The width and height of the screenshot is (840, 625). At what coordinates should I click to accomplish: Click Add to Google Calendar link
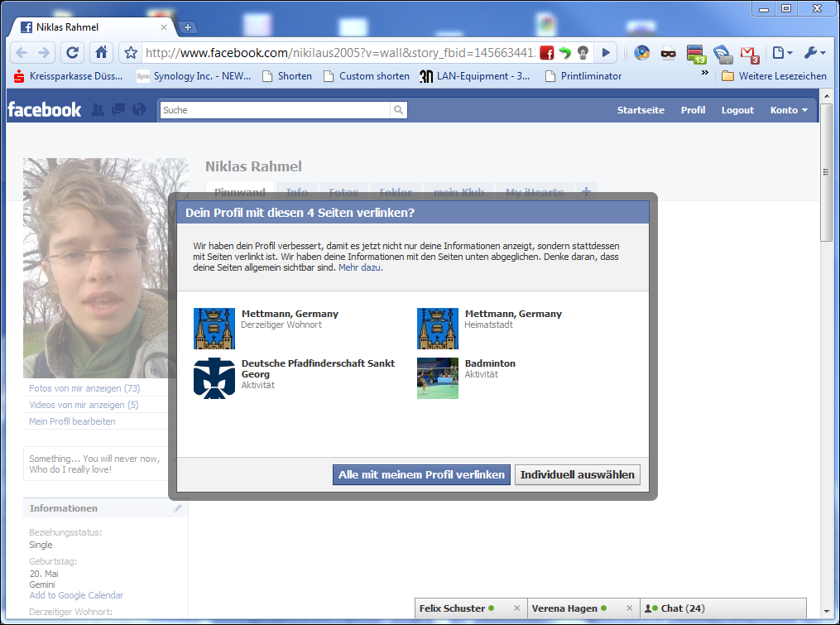76,595
